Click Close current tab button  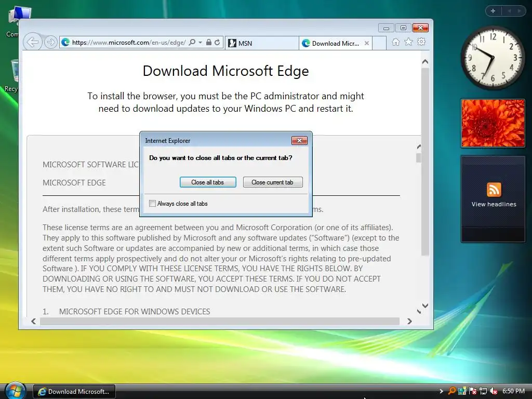click(x=272, y=182)
